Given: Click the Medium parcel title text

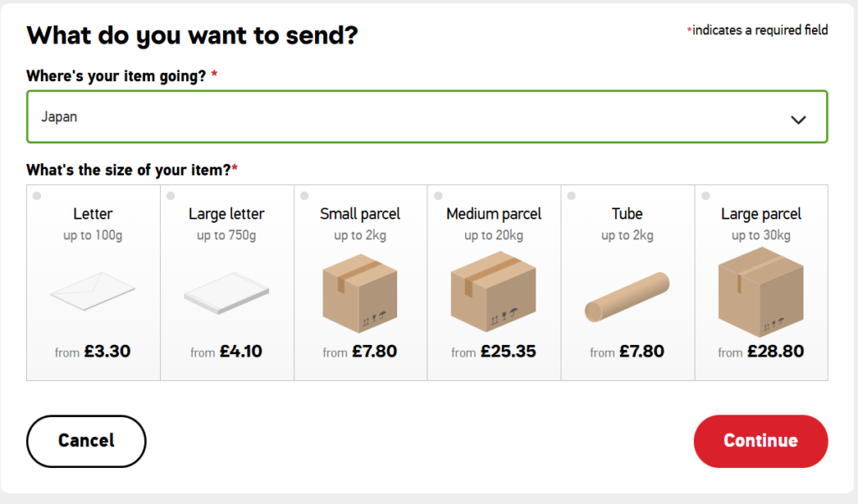Looking at the screenshot, I should coord(494,214).
